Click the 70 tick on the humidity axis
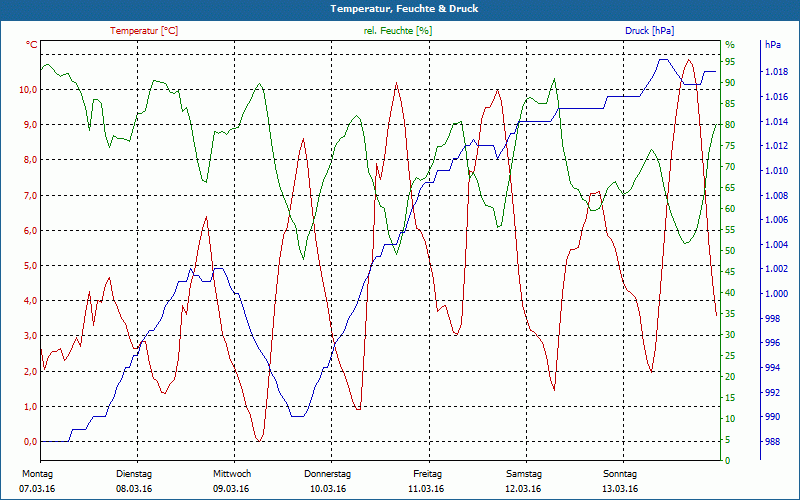The height and width of the screenshot is (500, 800). [x=730, y=167]
